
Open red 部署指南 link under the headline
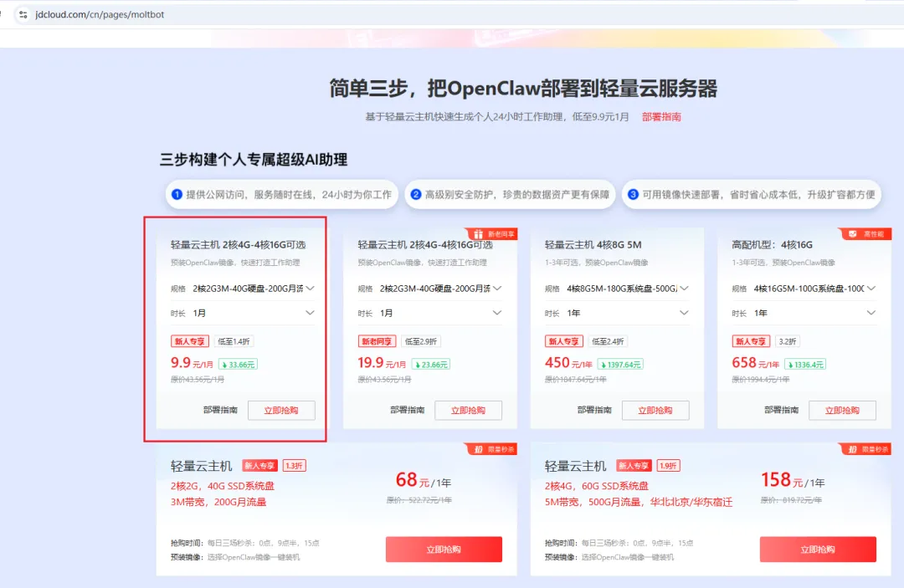(x=661, y=117)
